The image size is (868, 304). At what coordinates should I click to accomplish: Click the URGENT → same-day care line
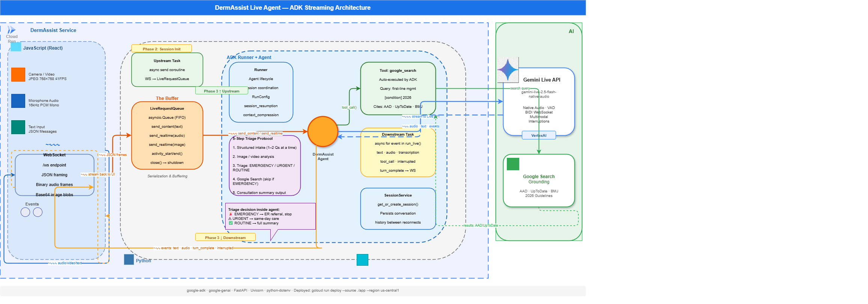click(x=254, y=219)
